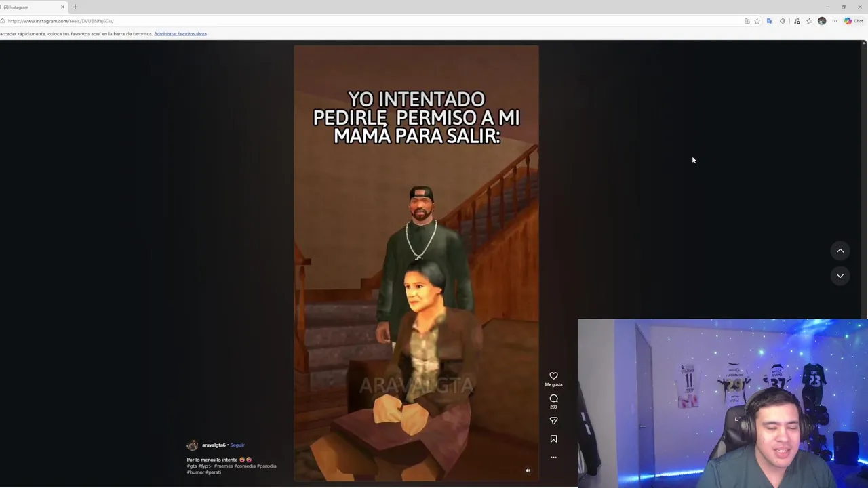The image size is (868, 488).
Task: Open the browser settings and more menu
Action: click(835, 21)
